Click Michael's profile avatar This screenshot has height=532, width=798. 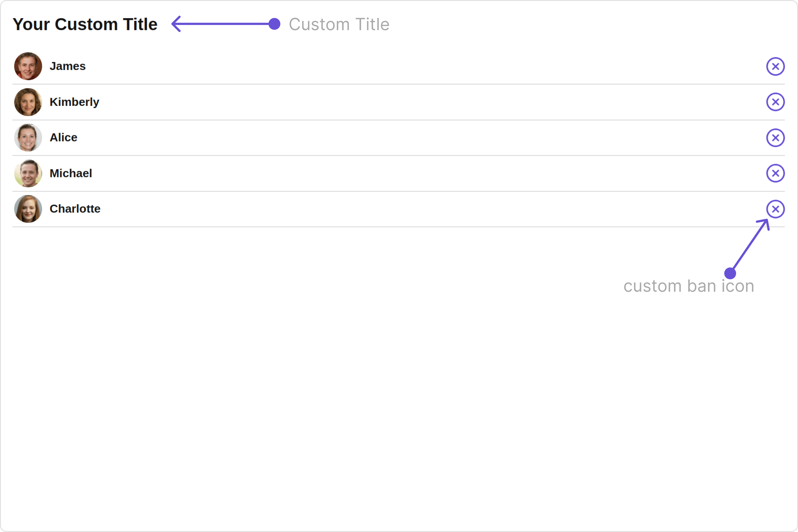pyautogui.click(x=28, y=173)
